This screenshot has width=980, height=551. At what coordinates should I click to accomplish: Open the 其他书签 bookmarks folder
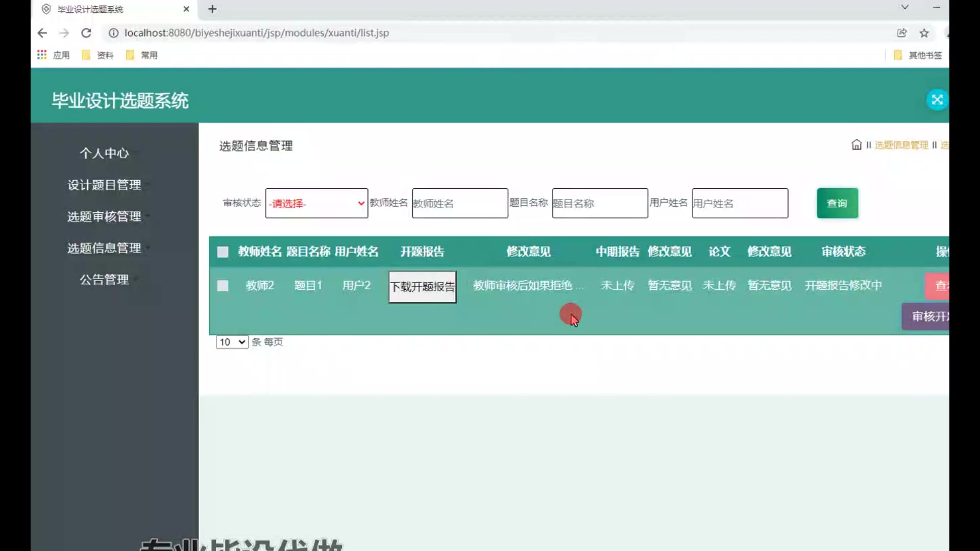click(x=918, y=55)
